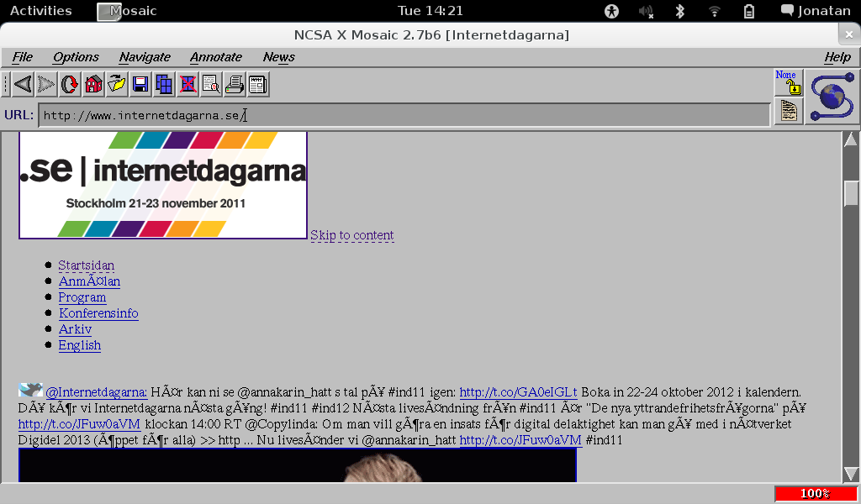Click the vertical scrollbar up arrow
861x504 pixels.
(851, 140)
